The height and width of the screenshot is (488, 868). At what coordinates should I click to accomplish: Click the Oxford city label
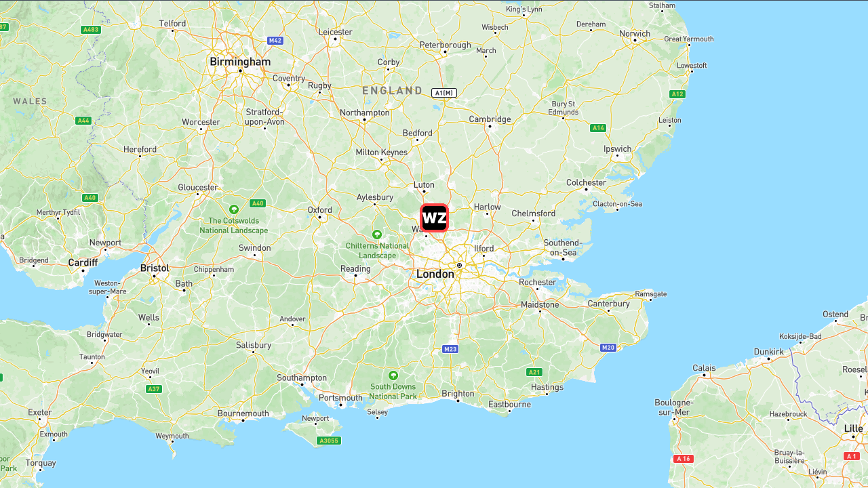tap(319, 210)
